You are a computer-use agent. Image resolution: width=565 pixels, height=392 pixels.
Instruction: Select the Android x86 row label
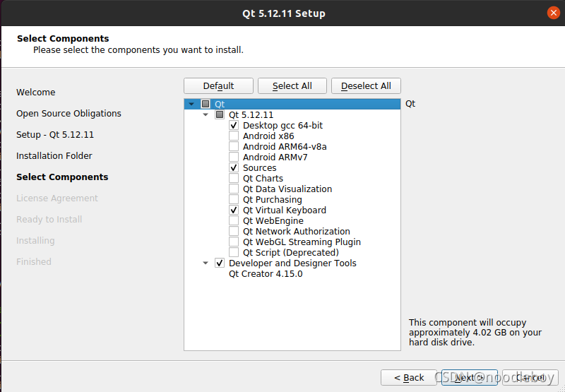pos(268,136)
